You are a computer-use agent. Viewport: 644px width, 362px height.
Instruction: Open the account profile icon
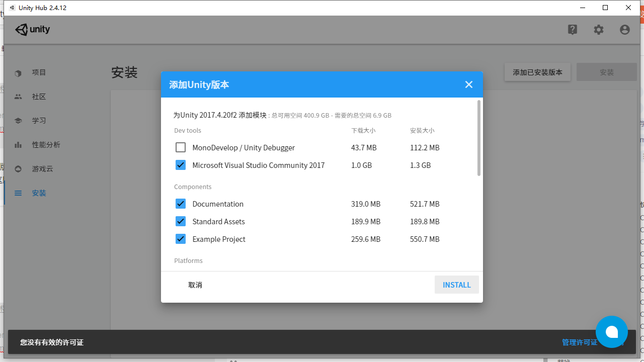(x=624, y=30)
